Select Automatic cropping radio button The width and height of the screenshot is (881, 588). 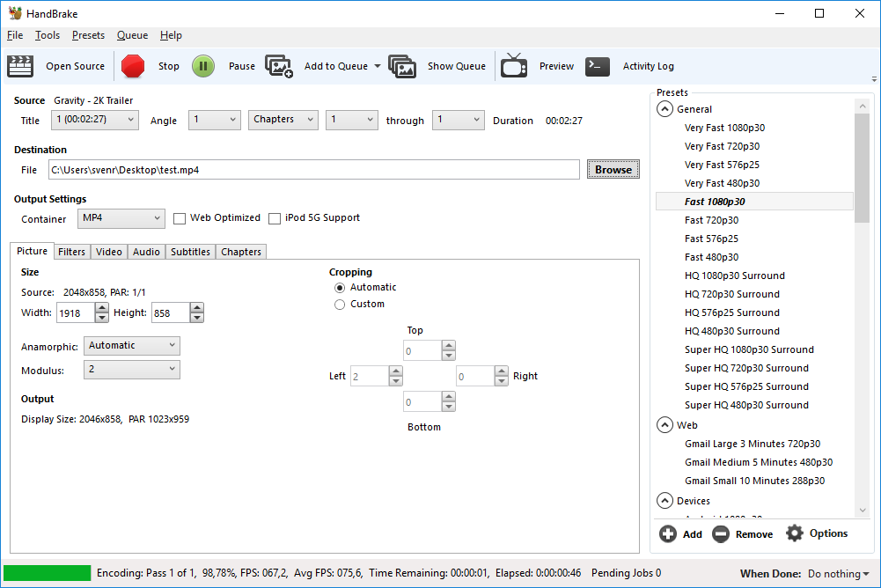tap(340, 288)
